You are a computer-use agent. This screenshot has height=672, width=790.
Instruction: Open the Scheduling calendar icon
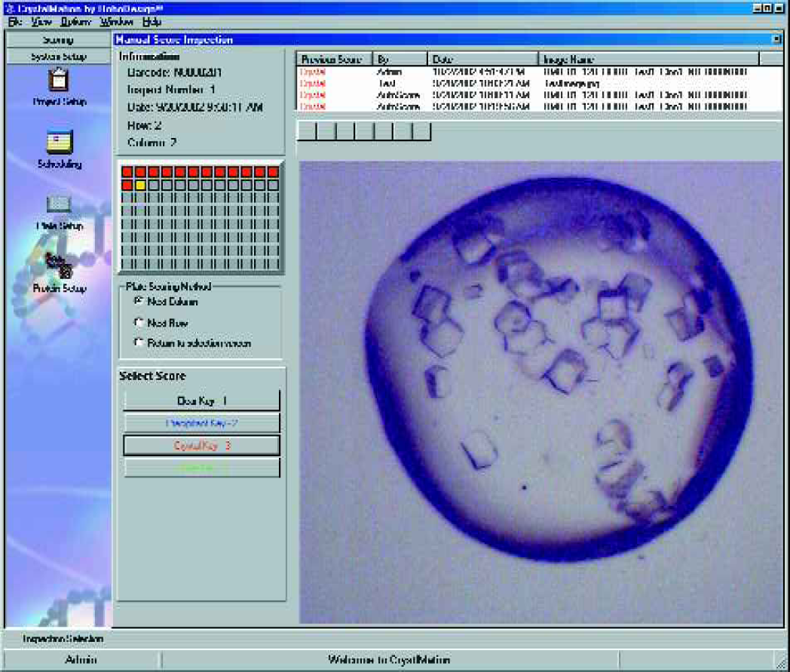click(60, 142)
